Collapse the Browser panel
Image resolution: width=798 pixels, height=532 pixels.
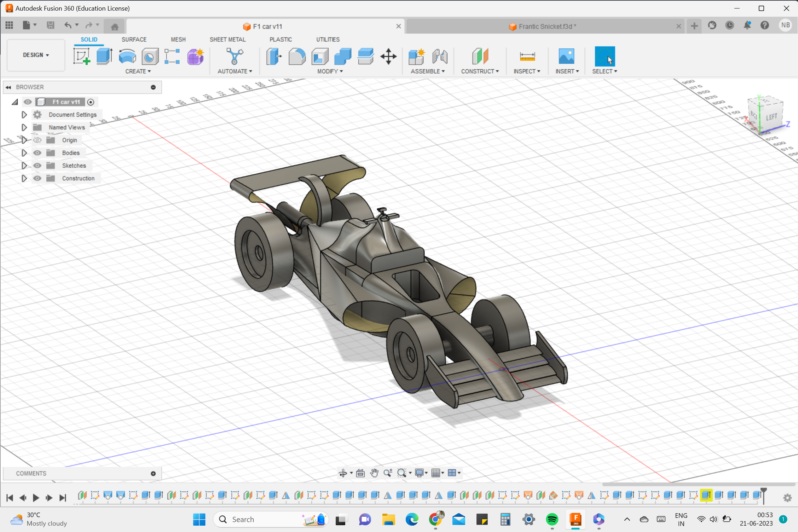[x=8, y=87]
